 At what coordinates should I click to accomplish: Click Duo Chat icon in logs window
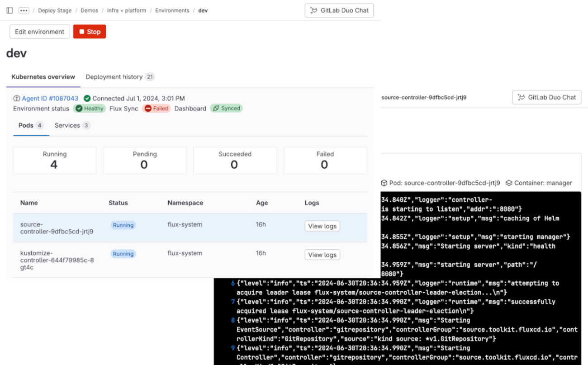[x=521, y=97]
